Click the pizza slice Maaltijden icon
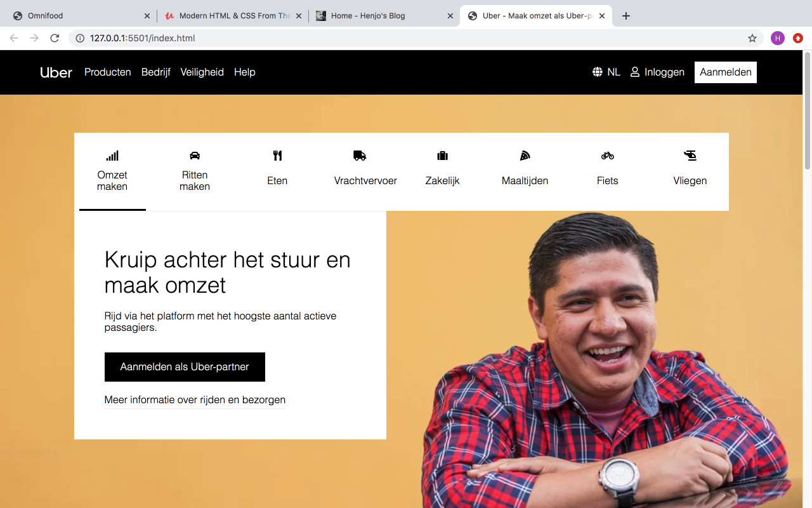Image resolution: width=812 pixels, height=508 pixels. click(x=525, y=156)
